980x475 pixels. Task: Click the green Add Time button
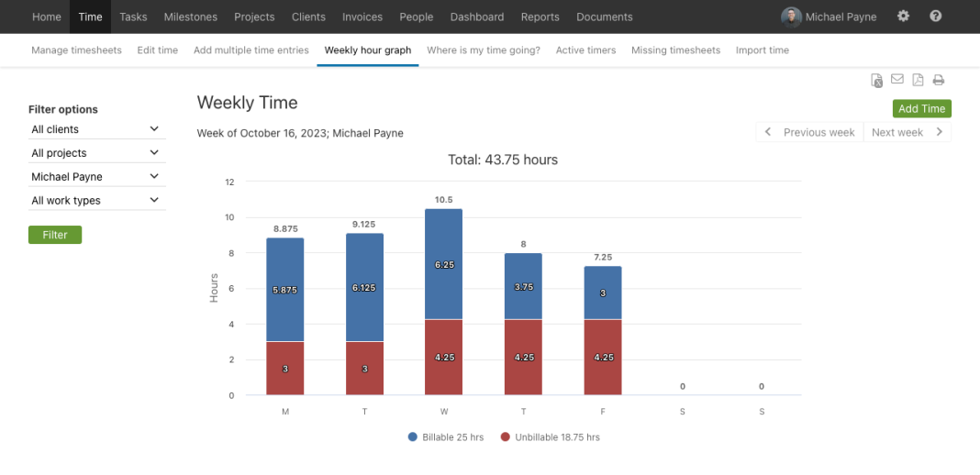pos(921,109)
